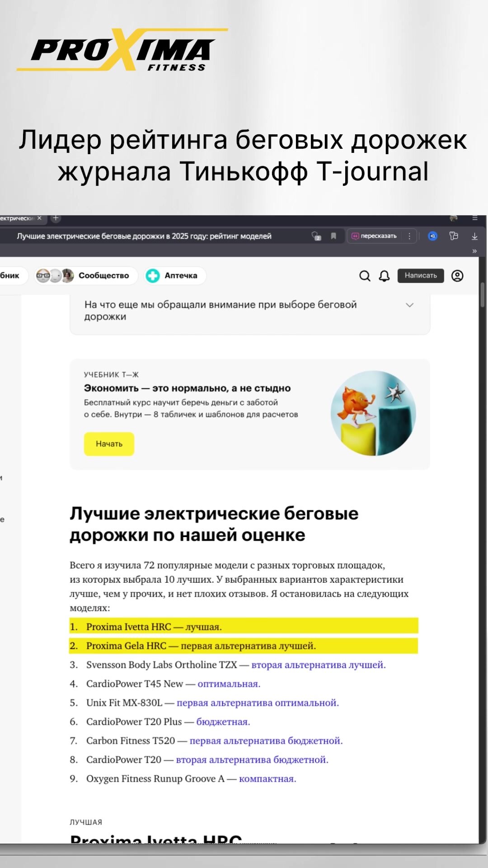Open the 'Аптечка' section
488x868 pixels.
tap(175, 275)
